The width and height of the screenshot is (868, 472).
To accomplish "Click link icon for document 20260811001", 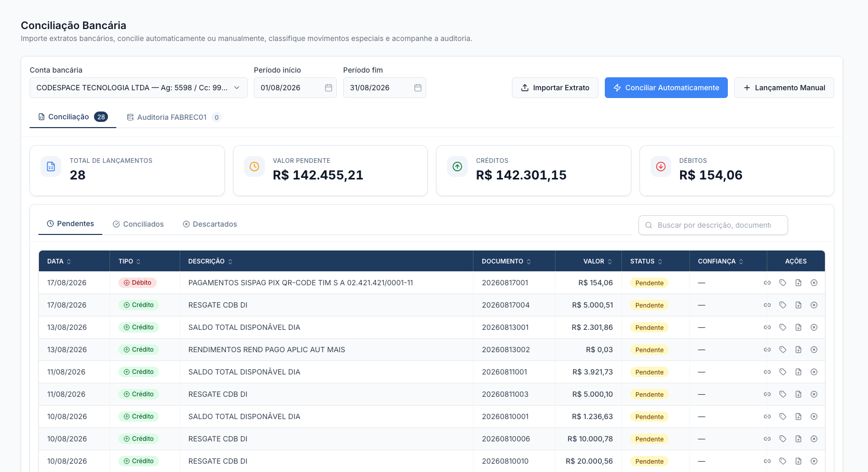I will click(x=767, y=372).
